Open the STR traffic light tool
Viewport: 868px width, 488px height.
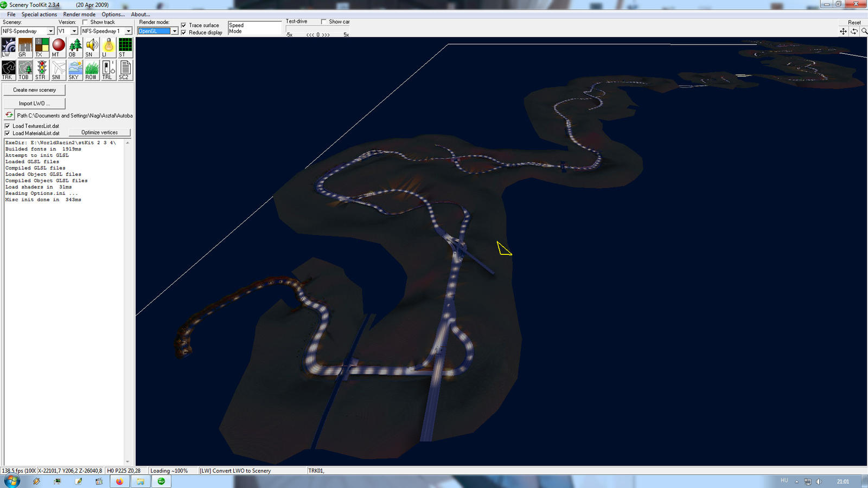point(42,70)
